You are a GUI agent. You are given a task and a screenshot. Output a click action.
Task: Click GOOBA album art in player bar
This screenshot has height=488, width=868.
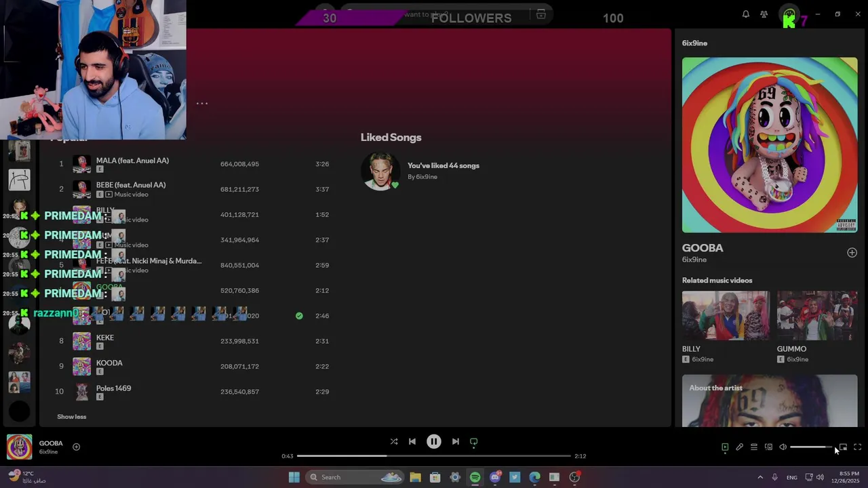pos(19,447)
